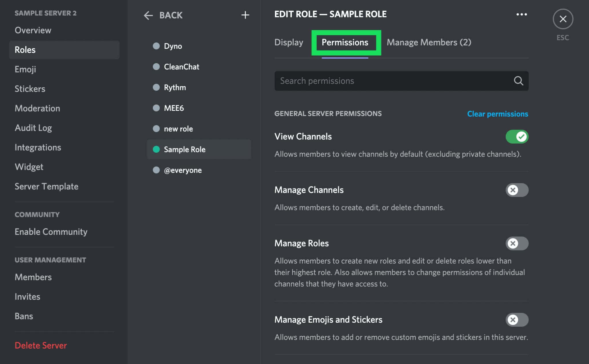The height and width of the screenshot is (364, 589).
Task: Click Delete Server
Action: pos(41,345)
